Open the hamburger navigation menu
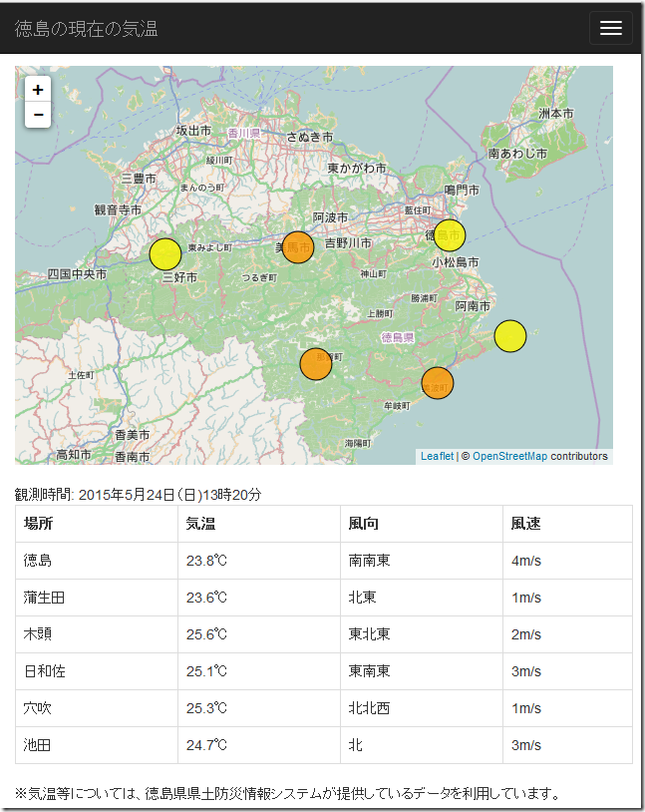 pos(611,28)
